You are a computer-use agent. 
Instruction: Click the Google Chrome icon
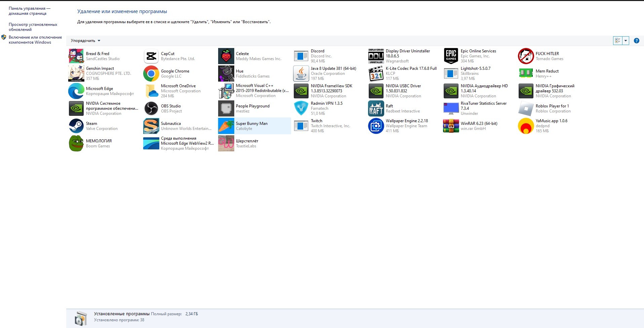pos(151,74)
